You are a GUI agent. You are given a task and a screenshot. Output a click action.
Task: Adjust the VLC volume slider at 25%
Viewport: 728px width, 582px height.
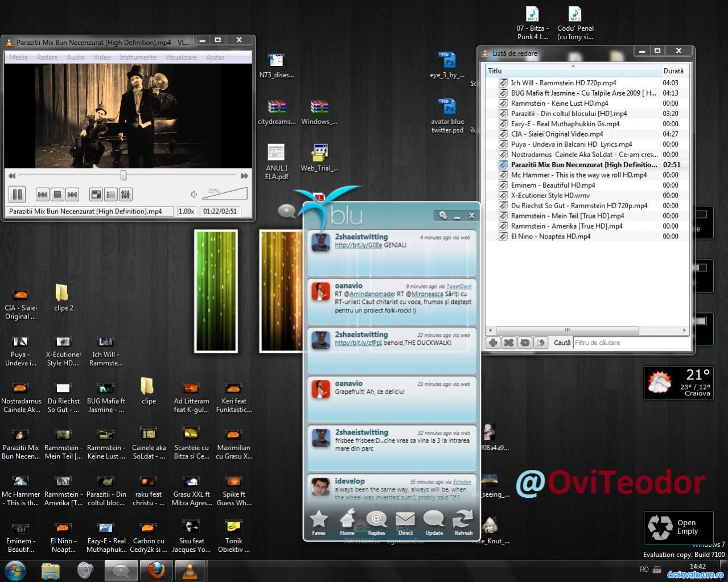225,193
